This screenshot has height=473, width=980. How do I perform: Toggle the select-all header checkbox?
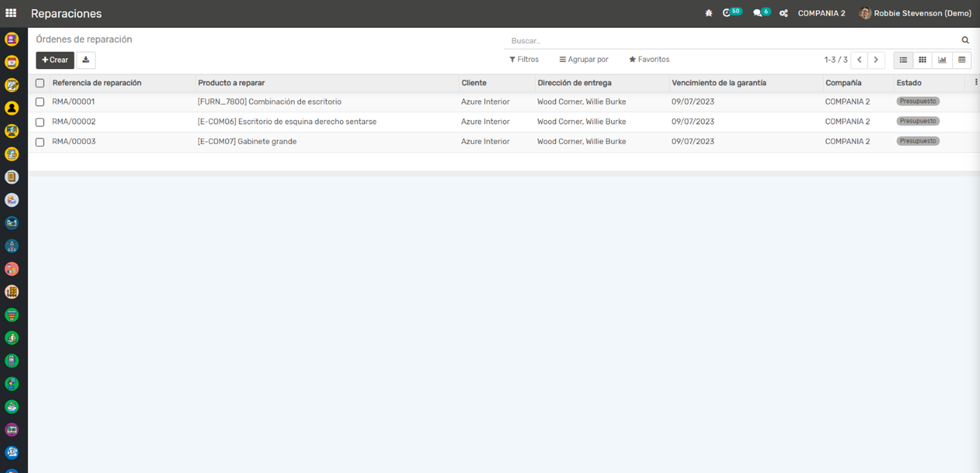pyautogui.click(x=40, y=83)
